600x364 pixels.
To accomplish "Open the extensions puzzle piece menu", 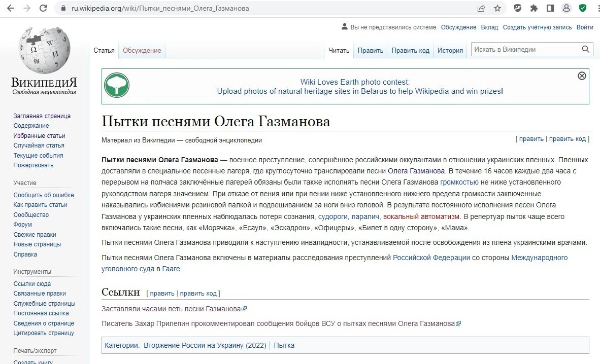I will click(534, 8).
